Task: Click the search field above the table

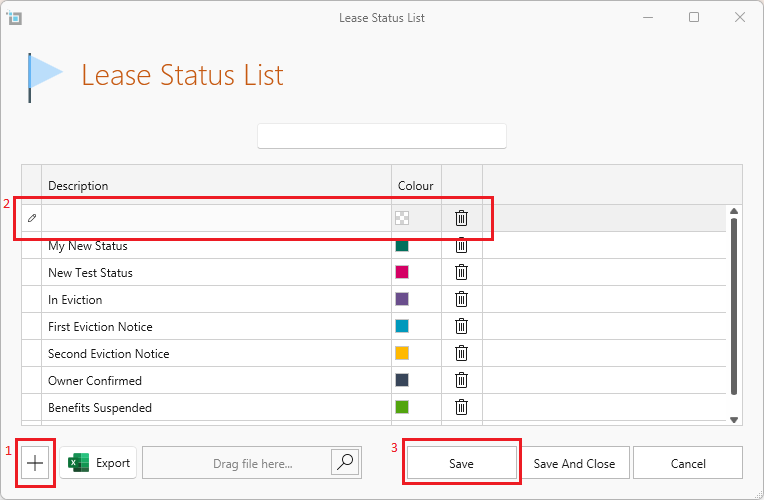Action: 381,136
